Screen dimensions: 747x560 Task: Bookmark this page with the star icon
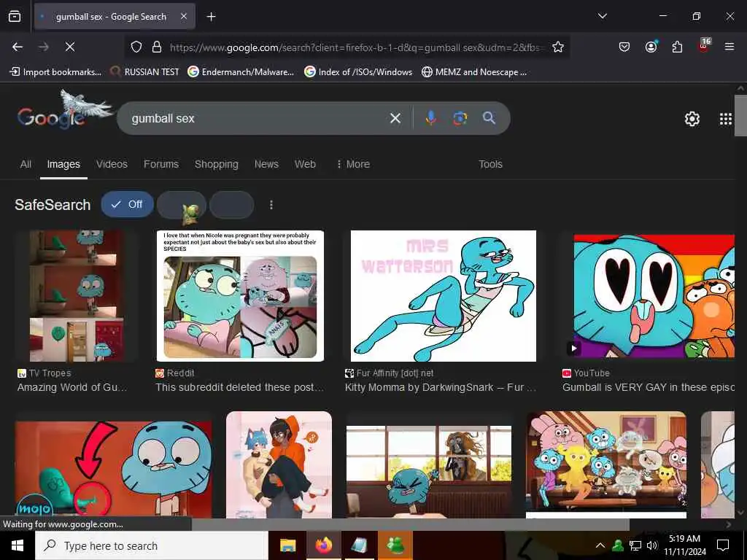click(558, 47)
